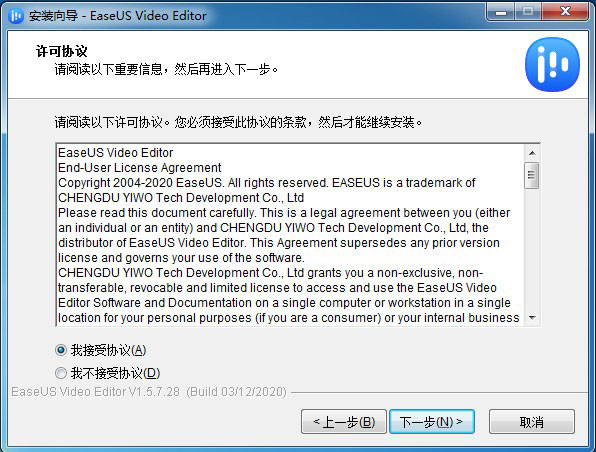596x452 pixels.
Task: Click the license scrollbar down arrow
Action: (x=532, y=317)
